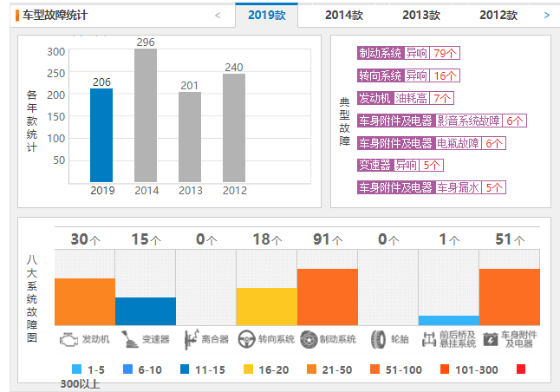Click the red 300以上 legend swatch
The height and width of the screenshot is (392, 560).
[521, 369]
